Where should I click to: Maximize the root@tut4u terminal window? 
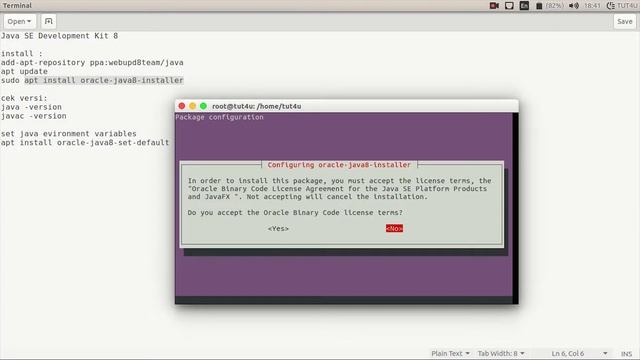pyautogui.click(x=203, y=106)
